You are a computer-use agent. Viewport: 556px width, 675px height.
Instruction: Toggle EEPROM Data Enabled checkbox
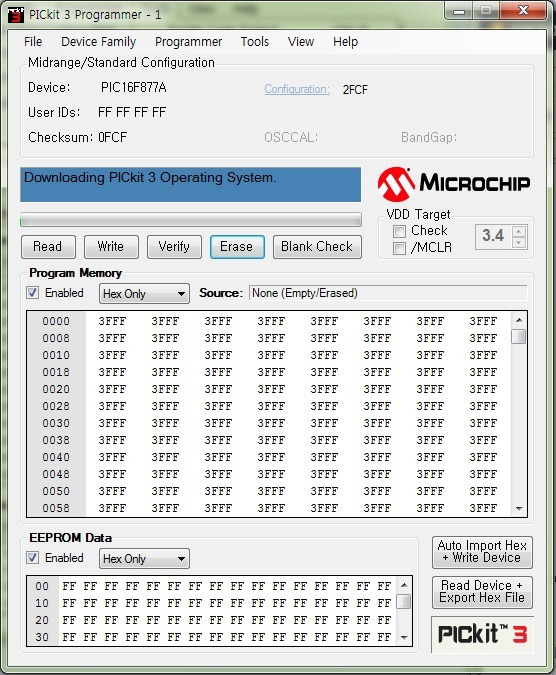[32, 558]
